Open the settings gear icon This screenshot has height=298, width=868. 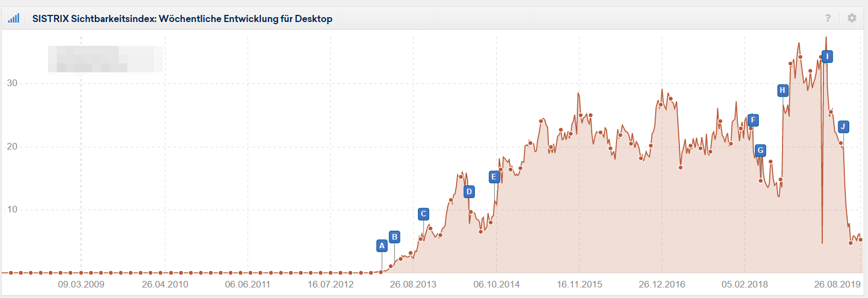click(852, 18)
